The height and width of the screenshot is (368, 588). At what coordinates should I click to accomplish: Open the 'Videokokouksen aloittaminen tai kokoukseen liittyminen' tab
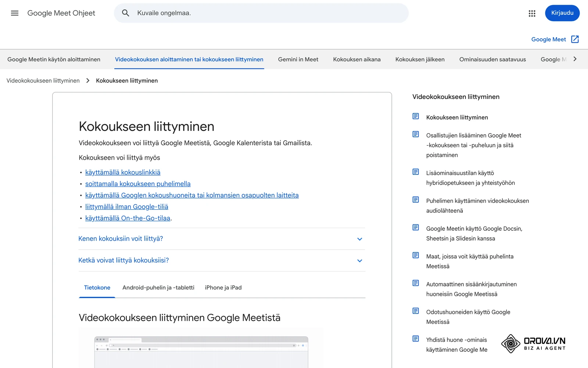[x=189, y=60]
